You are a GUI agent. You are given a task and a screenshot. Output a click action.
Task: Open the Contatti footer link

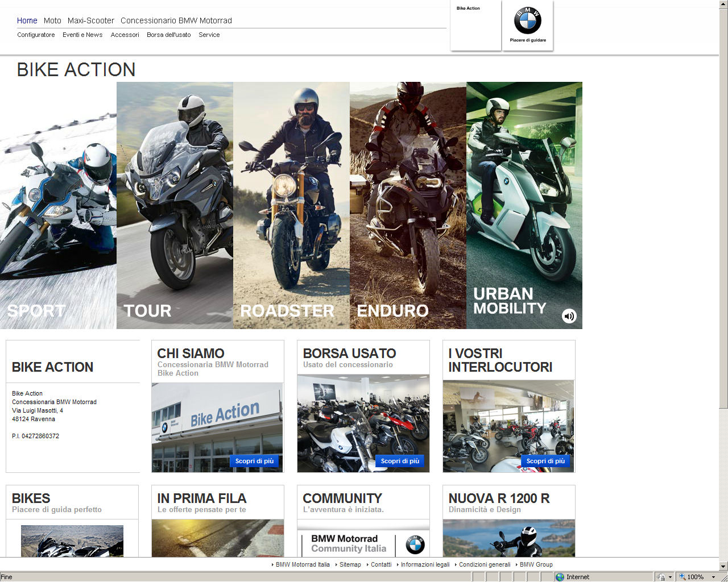[x=381, y=564]
